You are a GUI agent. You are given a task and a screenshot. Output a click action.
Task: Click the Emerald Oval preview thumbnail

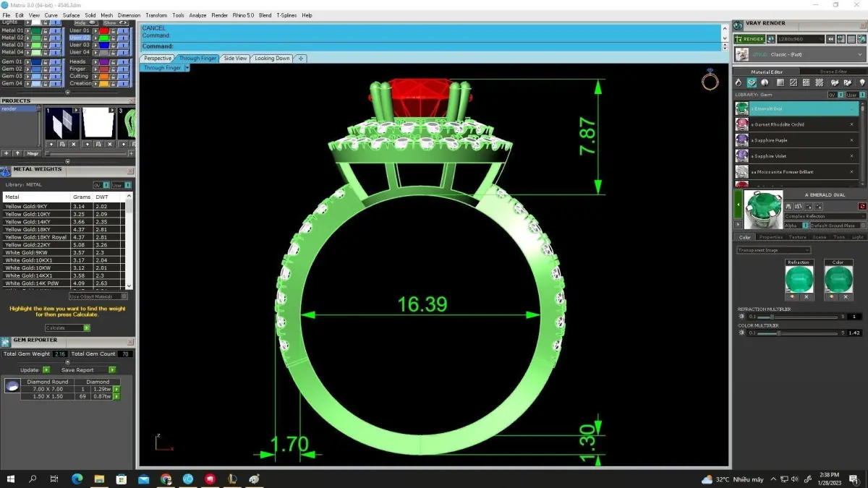pyautogui.click(x=763, y=210)
